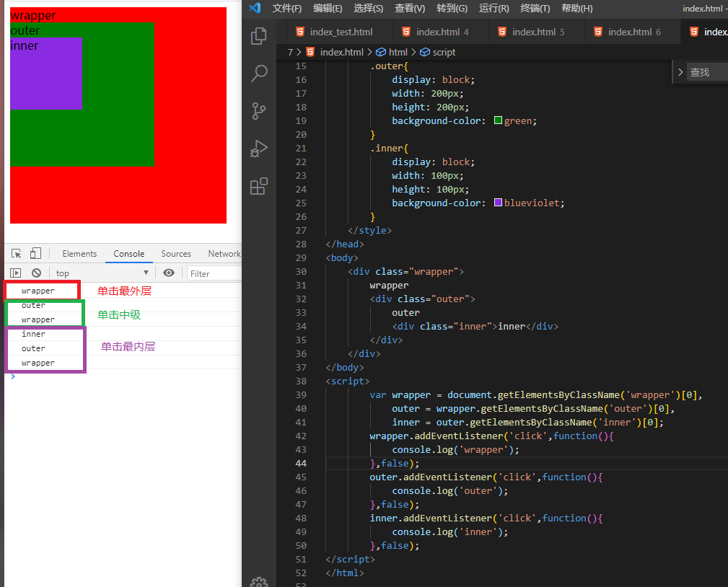Click line number 39 in gutter
This screenshot has height=587, width=728.
point(301,395)
